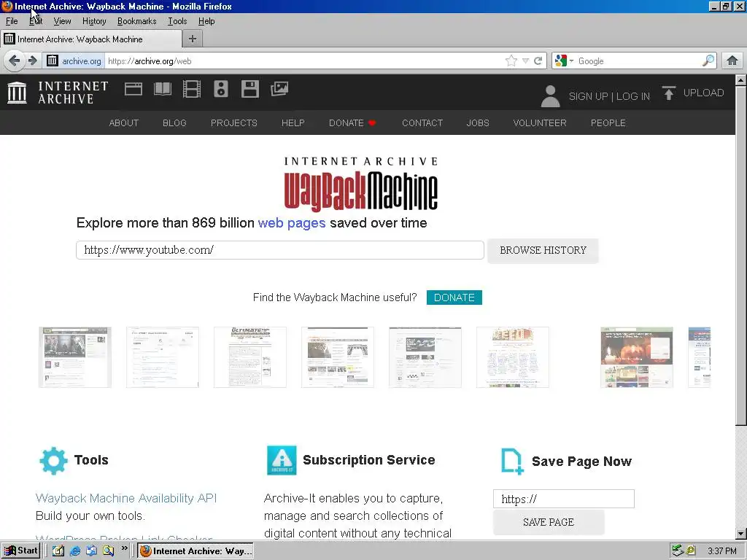Open the HELP nav link
The image size is (747, 560).
[x=293, y=122]
